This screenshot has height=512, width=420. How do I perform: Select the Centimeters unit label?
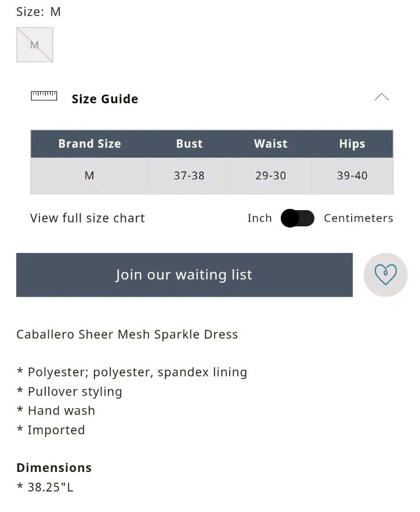(358, 218)
